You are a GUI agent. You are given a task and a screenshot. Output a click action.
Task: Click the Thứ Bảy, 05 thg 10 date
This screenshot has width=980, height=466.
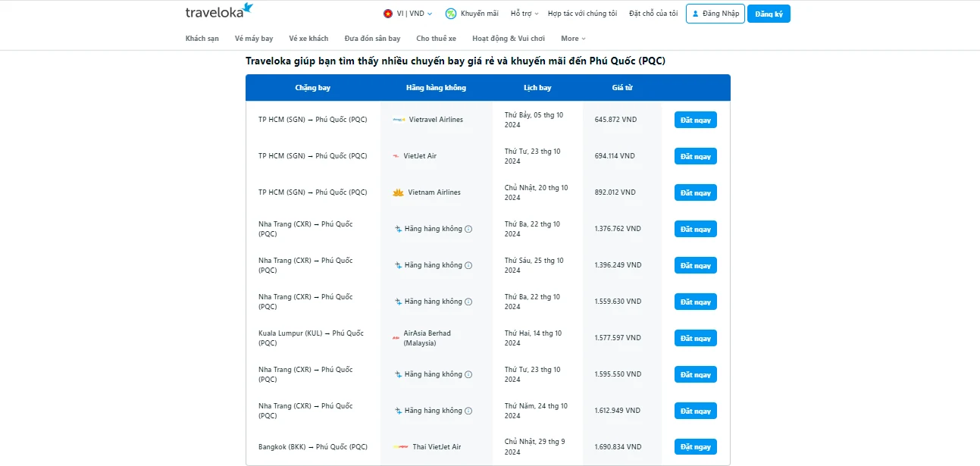point(534,120)
